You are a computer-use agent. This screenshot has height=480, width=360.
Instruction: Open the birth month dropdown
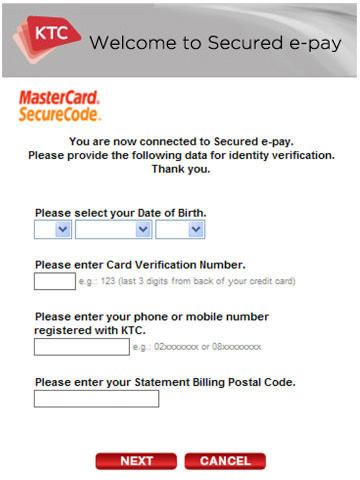point(114,229)
